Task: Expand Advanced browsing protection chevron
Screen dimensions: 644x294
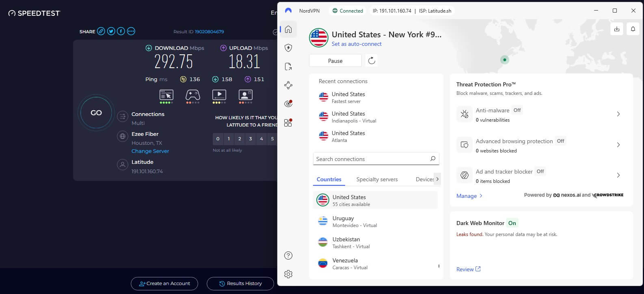Action: pyautogui.click(x=618, y=145)
